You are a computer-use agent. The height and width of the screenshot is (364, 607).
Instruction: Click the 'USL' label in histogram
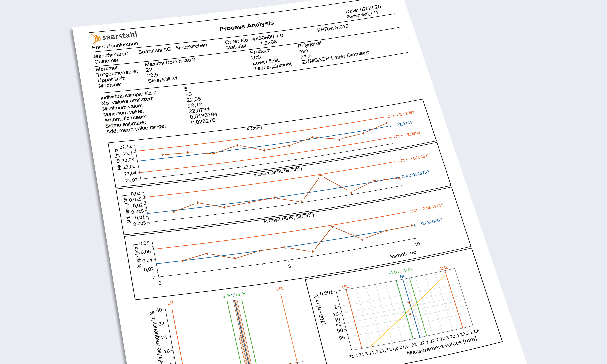(280, 289)
